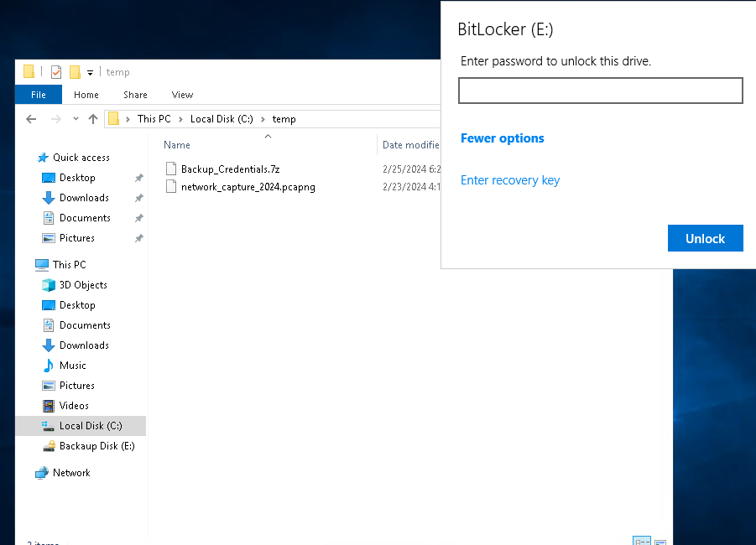The width and height of the screenshot is (756, 545).
Task: Collapse the BitLocker Fewer options link
Action: [503, 138]
